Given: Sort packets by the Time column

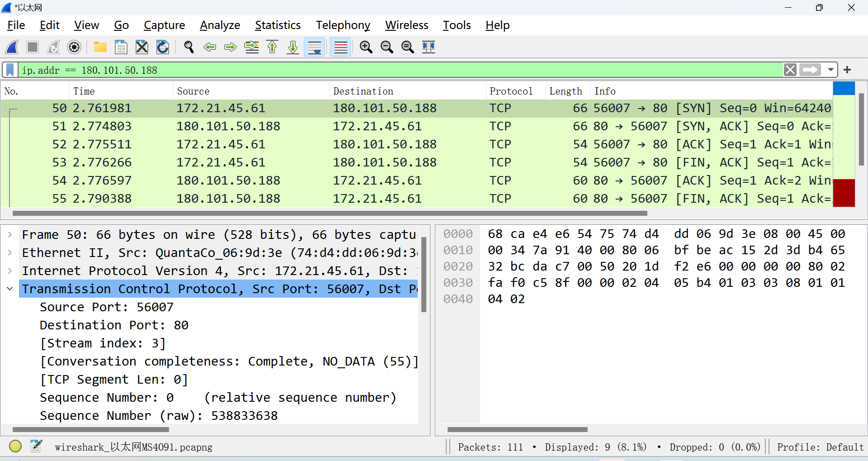Looking at the screenshot, I should 121,91.
